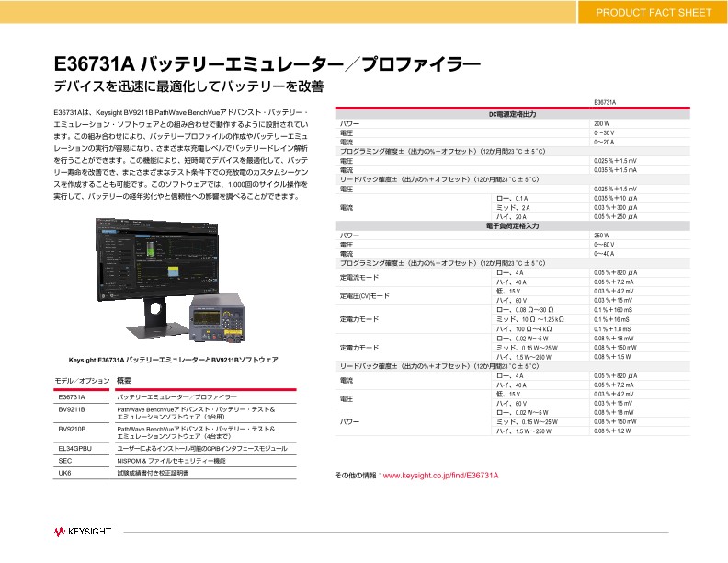Click the image caption below the monitor
This screenshot has width=728, height=563.
click(x=174, y=360)
